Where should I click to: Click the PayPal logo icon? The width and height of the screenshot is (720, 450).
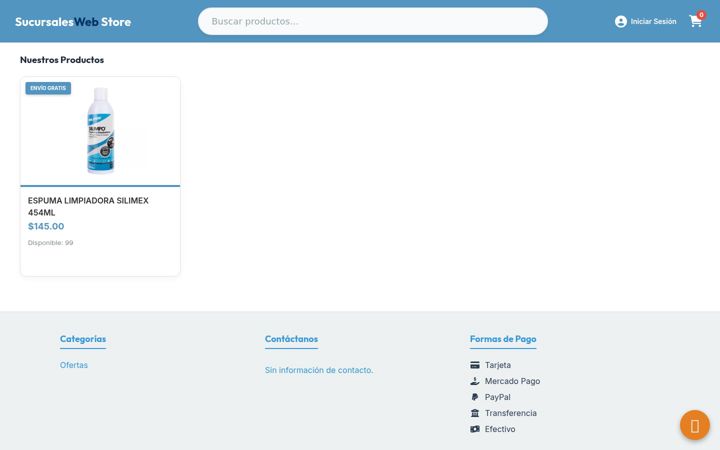tap(475, 397)
